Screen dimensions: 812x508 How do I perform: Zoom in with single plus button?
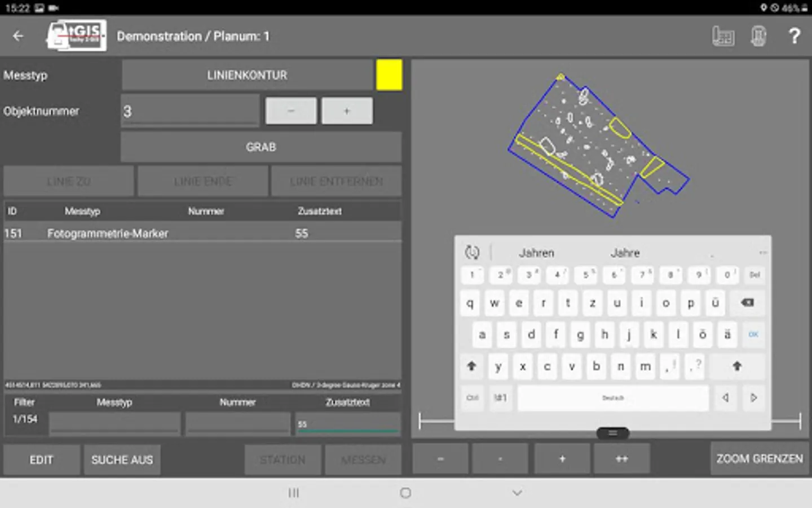(x=562, y=458)
